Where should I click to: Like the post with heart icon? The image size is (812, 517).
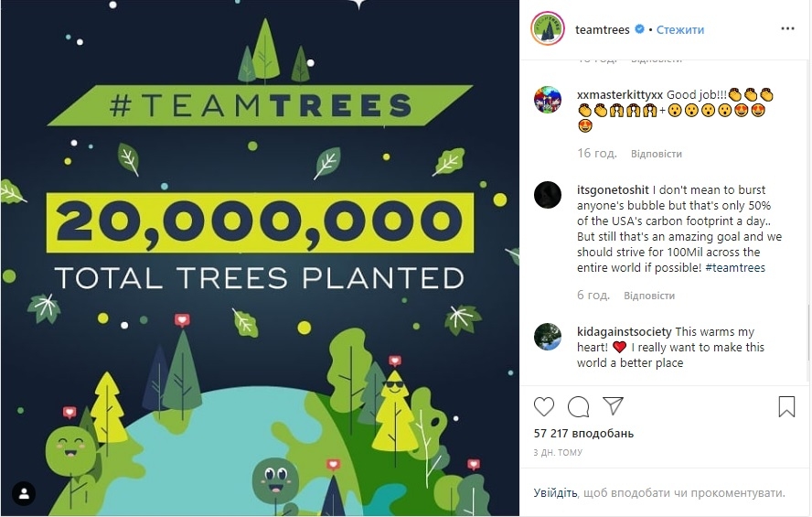(x=543, y=406)
